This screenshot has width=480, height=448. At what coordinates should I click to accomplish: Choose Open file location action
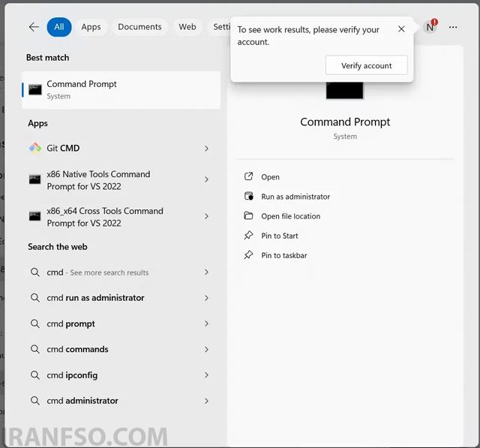pyautogui.click(x=290, y=216)
